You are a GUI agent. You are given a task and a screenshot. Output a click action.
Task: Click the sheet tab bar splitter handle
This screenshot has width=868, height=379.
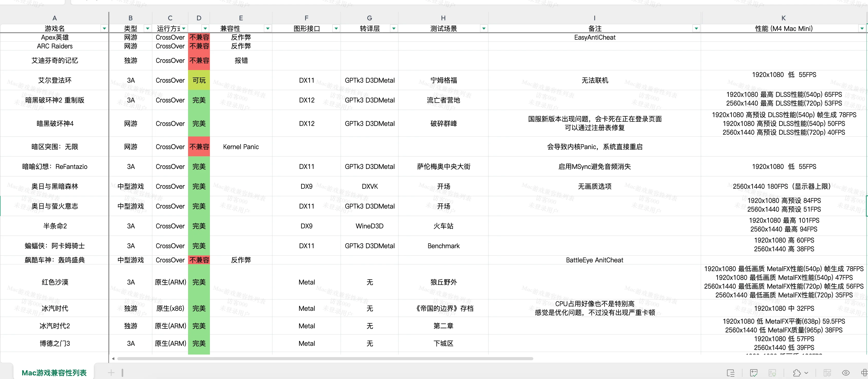[122, 373]
